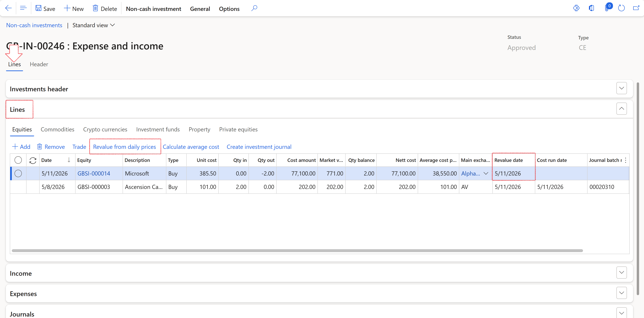Click the Revalue date column header
Screen dimensions: 644x318
tap(513, 160)
